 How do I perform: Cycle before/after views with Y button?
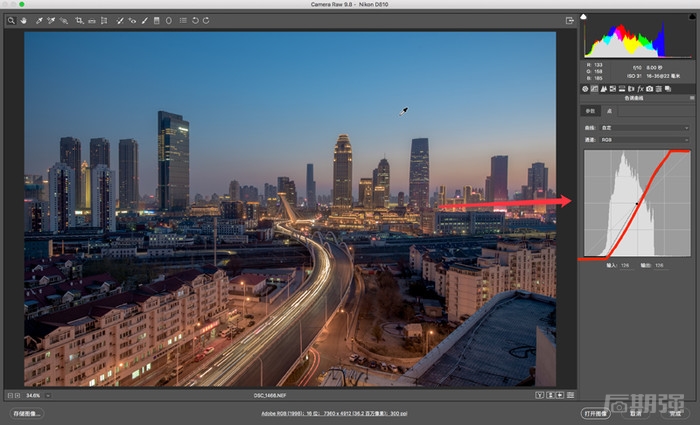(x=539, y=395)
